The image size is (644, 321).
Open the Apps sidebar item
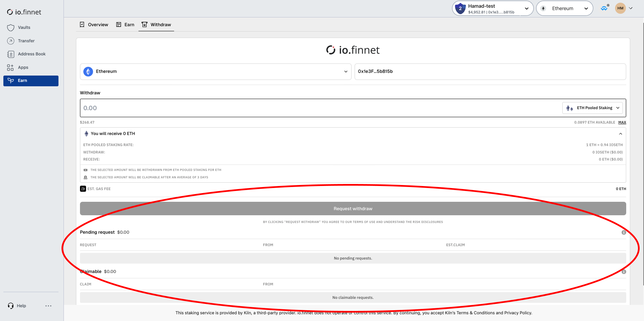point(31,67)
